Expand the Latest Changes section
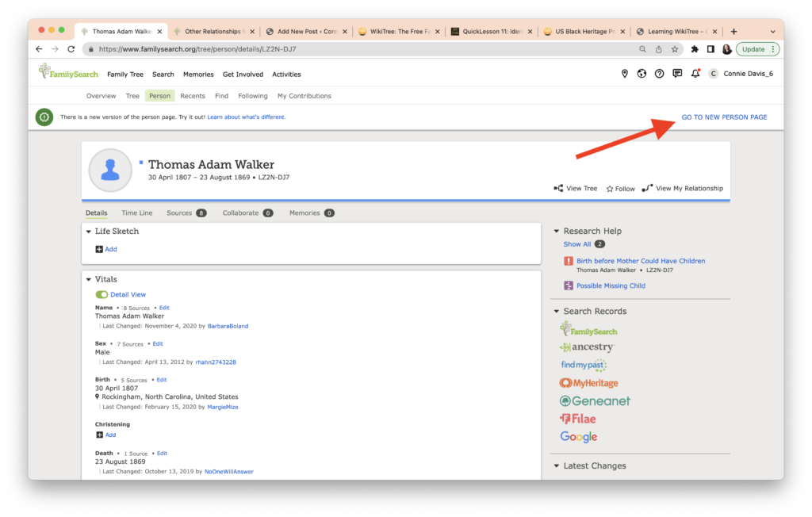812x517 pixels. tap(557, 465)
